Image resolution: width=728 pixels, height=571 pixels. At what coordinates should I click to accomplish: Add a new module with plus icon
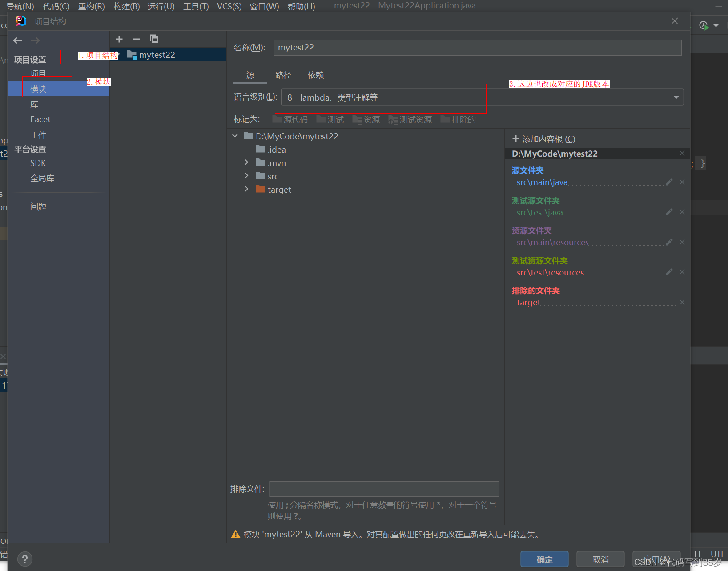tap(119, 39)
